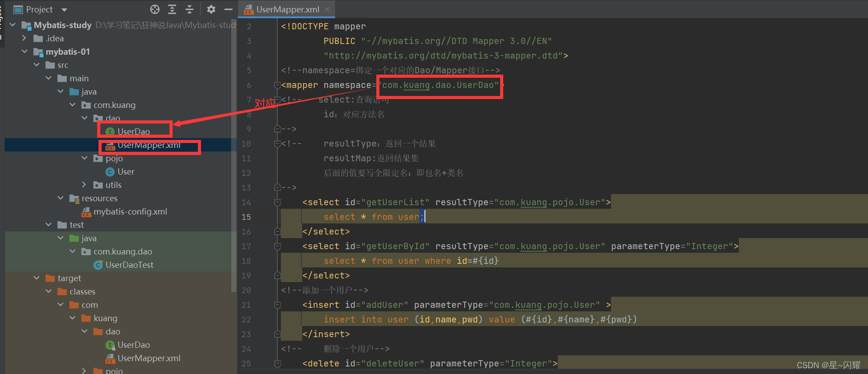The height and width of the screenshot is (374, 868).
Task: Collapse the mybatis-01 module
Action: pyautogui.click(x=25, y=52)
